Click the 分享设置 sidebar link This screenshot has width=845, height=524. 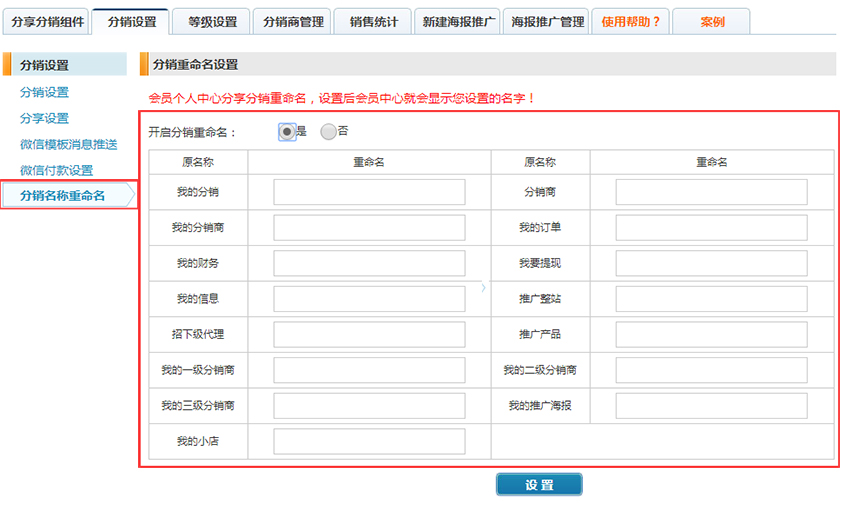coord(44,119)
